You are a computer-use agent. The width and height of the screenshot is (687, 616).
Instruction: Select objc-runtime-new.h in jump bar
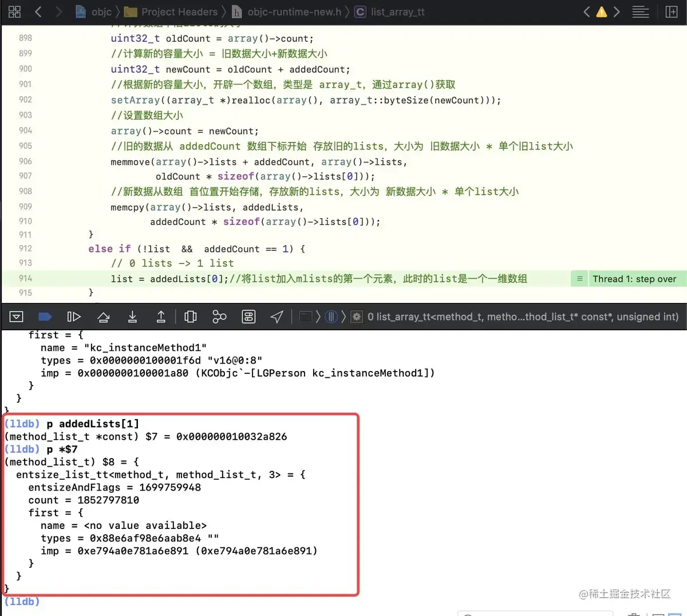pos(287,11)
